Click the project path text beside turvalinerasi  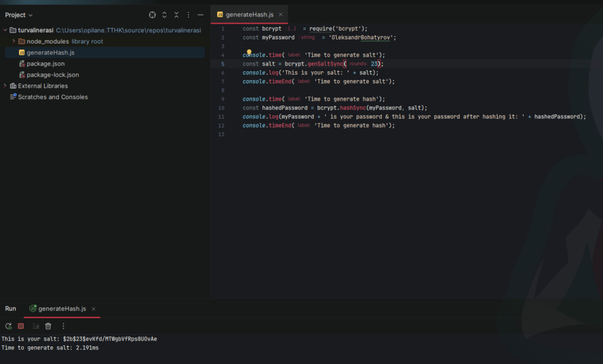point(128,30)
